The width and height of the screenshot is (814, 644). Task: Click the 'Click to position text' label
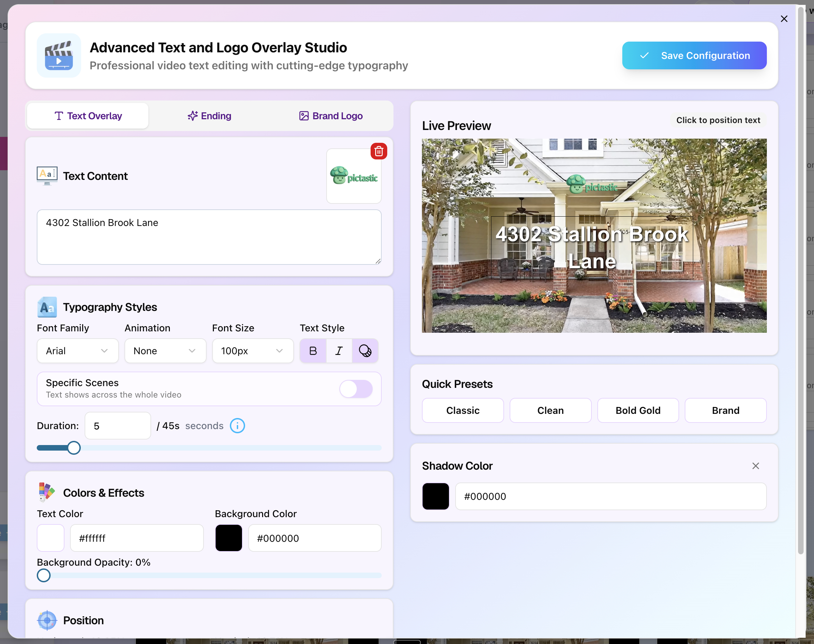718,120
